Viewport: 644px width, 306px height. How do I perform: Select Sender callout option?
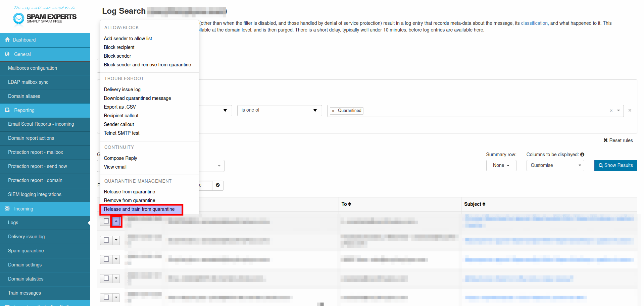tap(119, 124)
